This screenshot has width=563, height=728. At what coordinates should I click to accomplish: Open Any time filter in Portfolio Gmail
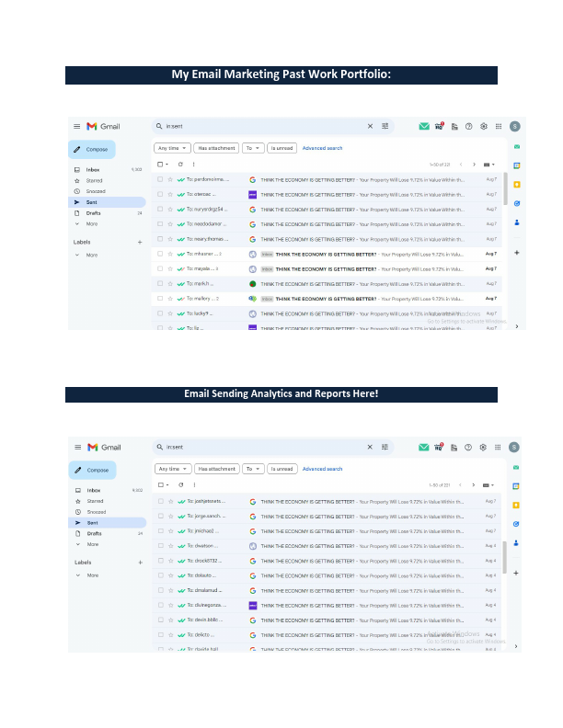point(172,148)
